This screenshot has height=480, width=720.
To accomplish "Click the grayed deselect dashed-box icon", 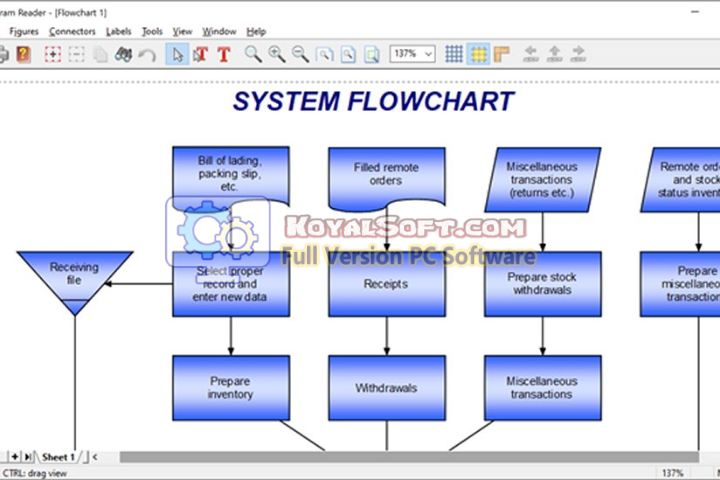I will (x=76, y=54).
